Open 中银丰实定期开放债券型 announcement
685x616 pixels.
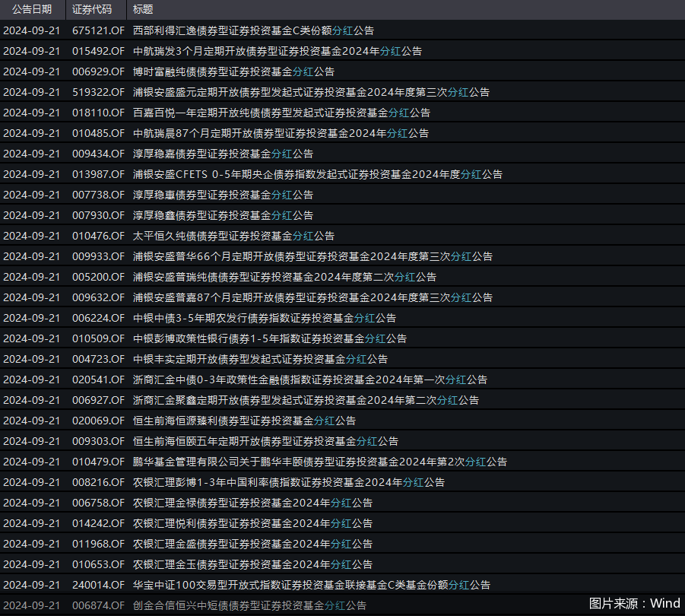(x=260, y=359)
